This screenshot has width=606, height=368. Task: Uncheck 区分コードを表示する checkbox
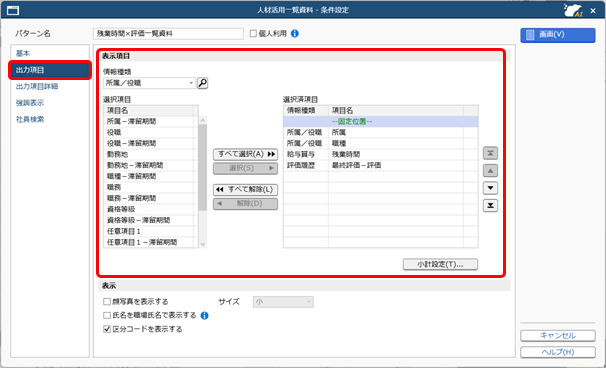point(107,329)
